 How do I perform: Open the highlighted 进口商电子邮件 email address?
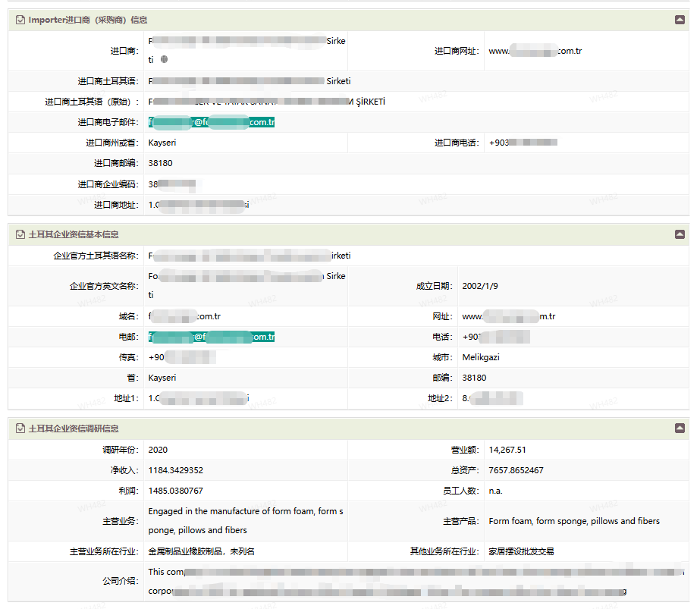click(x=212, y=122)
